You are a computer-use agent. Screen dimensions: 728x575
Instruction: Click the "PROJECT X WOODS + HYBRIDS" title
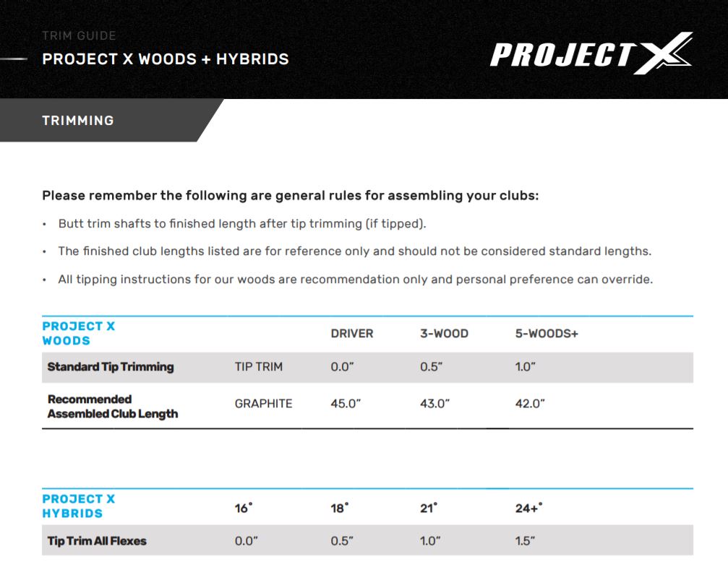coord(166,59)
